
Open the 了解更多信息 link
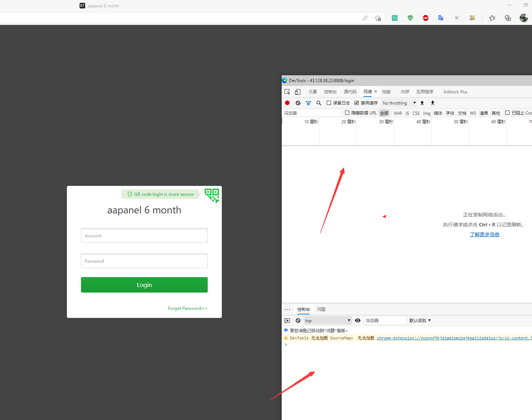click(484, 234)
